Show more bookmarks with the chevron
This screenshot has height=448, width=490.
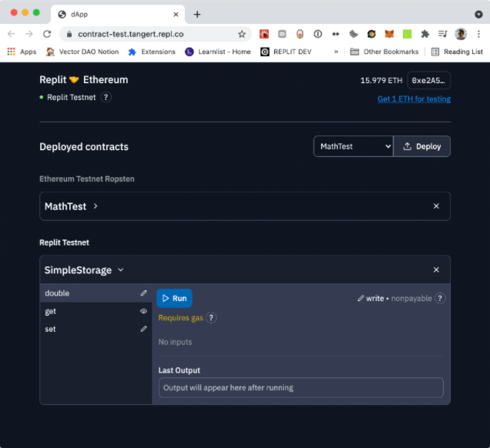pyautogui.click(x=336, y=52)
